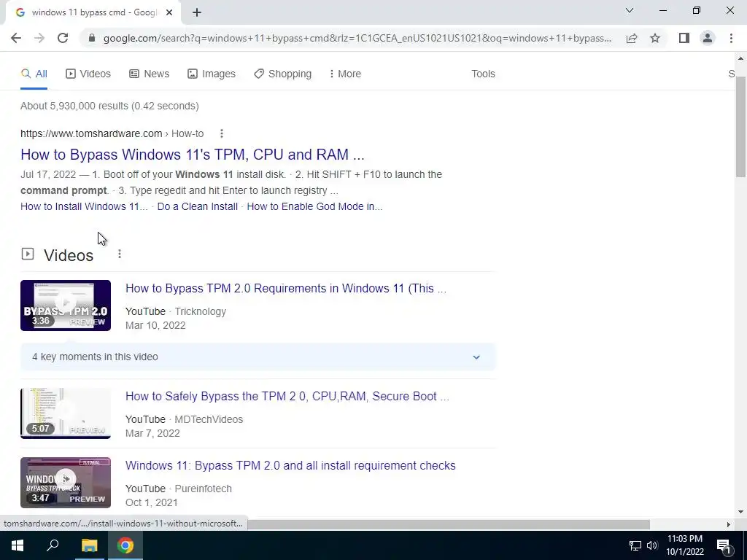The height and width of the screenshot is (560, 747).
Task: Open 'Windows 11: Bypass TPM 2.0' video link
Action: 290,466
